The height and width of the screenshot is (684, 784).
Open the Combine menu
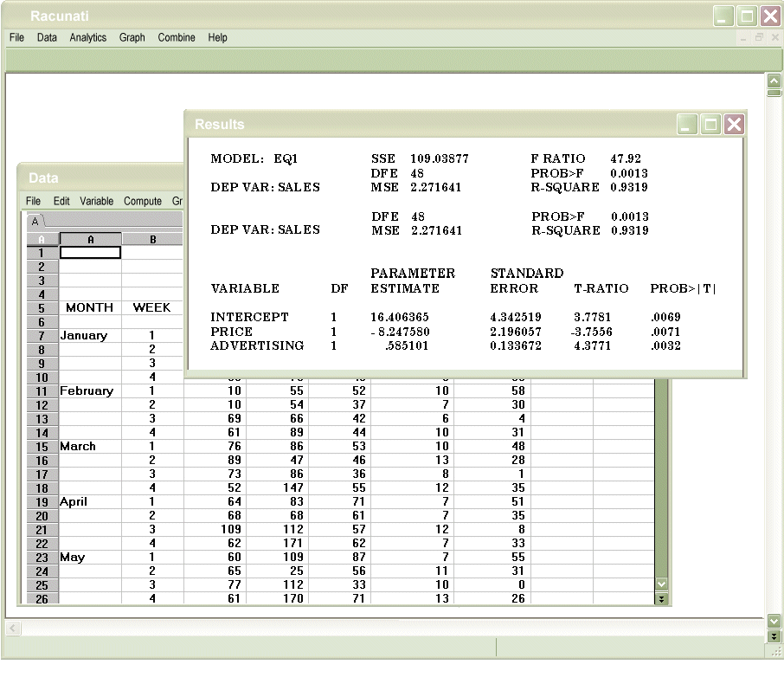177,38
